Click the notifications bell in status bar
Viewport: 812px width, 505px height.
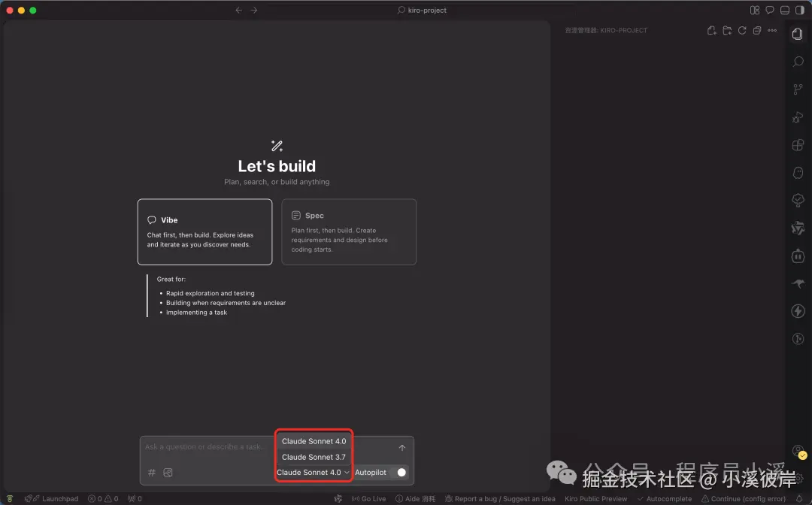799,499
